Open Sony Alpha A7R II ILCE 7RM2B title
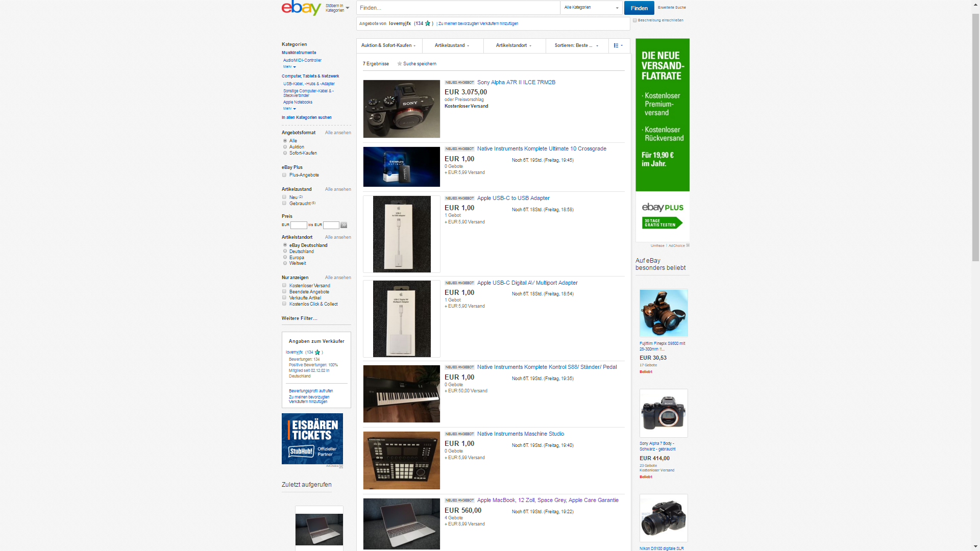 [x=516, y=82]
